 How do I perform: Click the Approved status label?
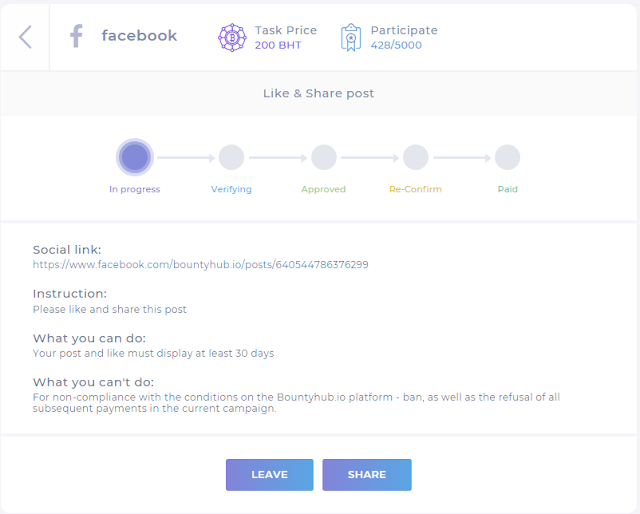(323, 189)
